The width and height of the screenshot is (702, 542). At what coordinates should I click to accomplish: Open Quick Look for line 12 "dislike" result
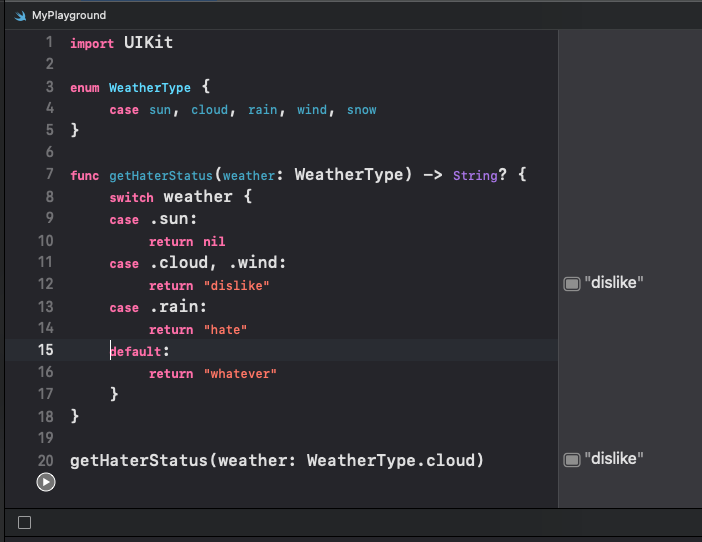coord(572,284)
